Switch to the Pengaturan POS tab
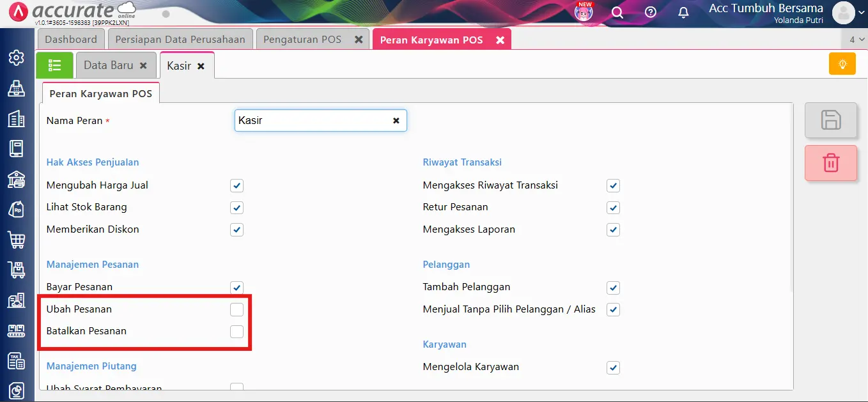The image size is (868, 402). pyautogui.click(x=302, y=40)
